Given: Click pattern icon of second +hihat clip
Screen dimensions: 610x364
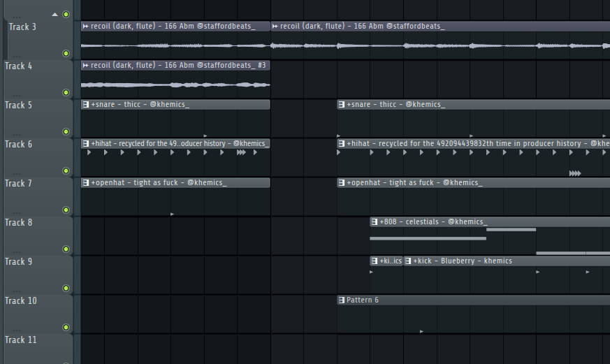Looking at the screenshot, I should [x=341, y=143].
